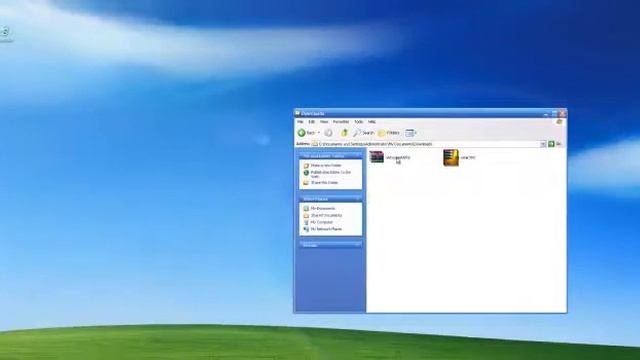Collapse the Other Places panel
640x360 pixels.
tap(358, 199)
